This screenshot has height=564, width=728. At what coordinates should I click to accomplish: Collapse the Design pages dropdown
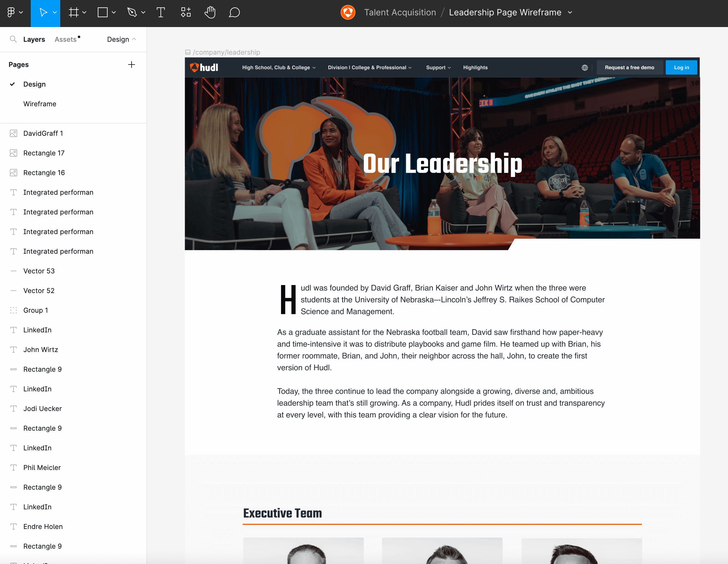(x=121, y=39)
